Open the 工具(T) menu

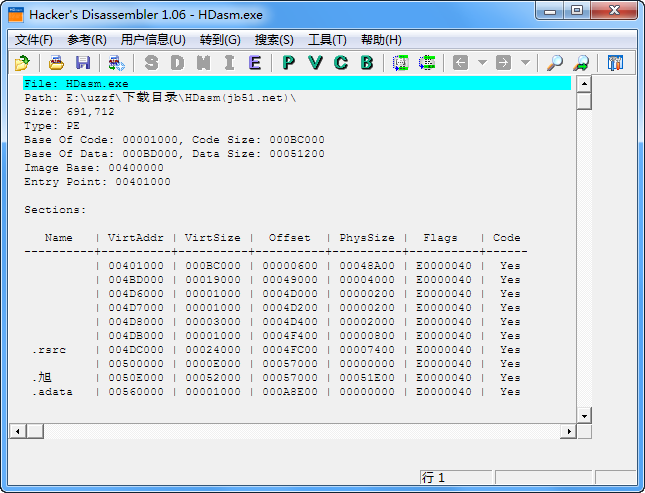pos(327,40)
